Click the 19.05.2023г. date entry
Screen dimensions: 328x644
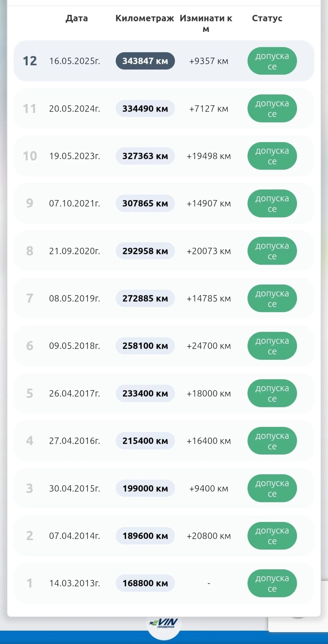(75, 156)
